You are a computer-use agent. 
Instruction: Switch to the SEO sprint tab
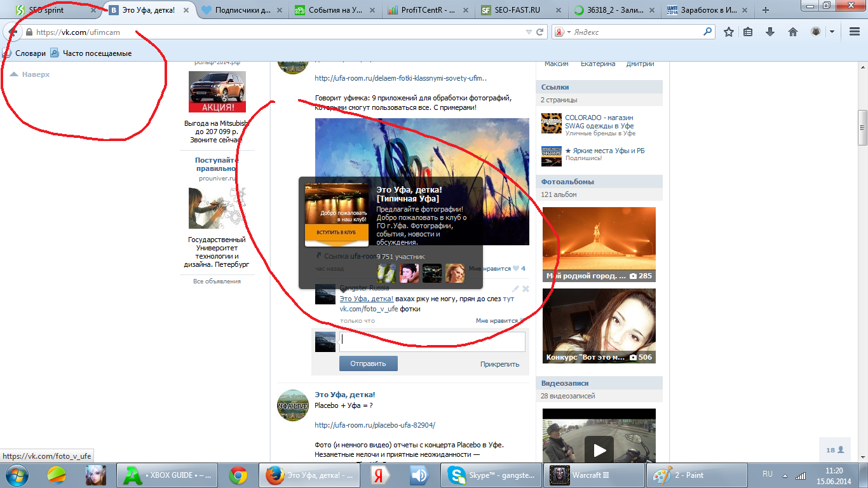(51, 10)
